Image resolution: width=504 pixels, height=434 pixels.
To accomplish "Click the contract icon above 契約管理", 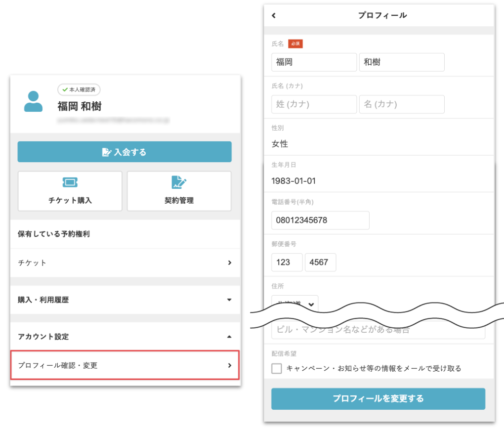I will (179, 183).
